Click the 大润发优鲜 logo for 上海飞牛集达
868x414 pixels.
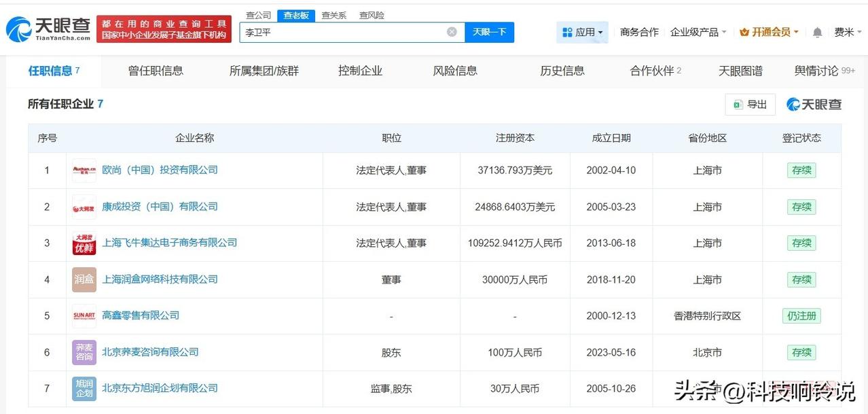[83, 243]
